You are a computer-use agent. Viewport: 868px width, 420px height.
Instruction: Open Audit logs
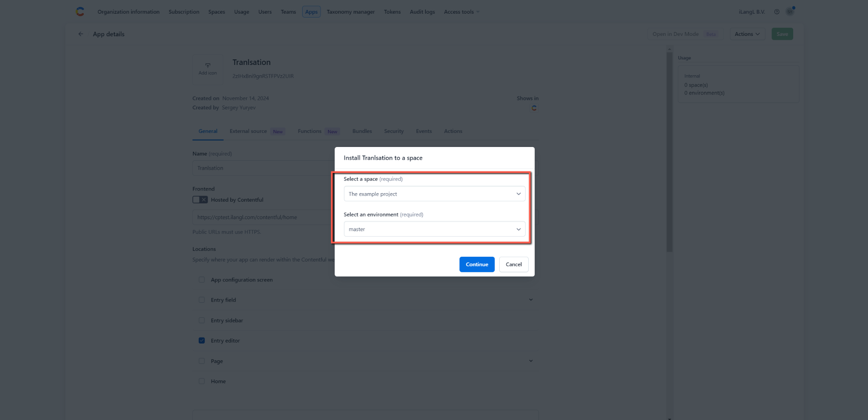(x=422, y=12)
